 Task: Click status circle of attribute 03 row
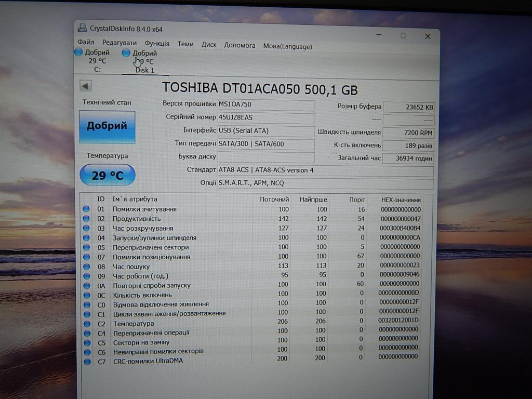coord(86,228)
